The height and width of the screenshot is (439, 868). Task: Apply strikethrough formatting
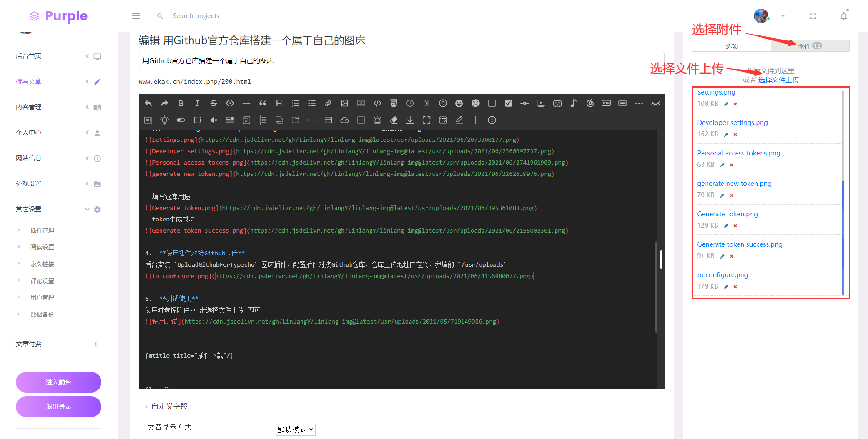pyautogui.click(x=214, y=103)
